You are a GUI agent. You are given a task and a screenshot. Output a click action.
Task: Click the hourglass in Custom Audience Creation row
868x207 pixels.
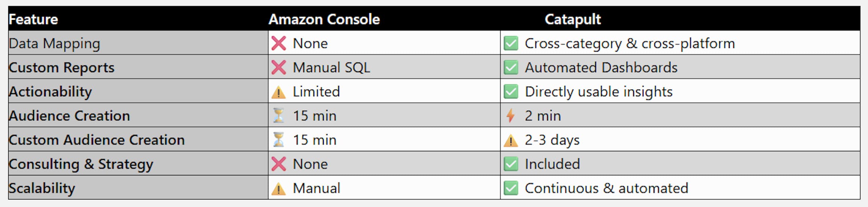pyautogui.click(x=279, y=140)
